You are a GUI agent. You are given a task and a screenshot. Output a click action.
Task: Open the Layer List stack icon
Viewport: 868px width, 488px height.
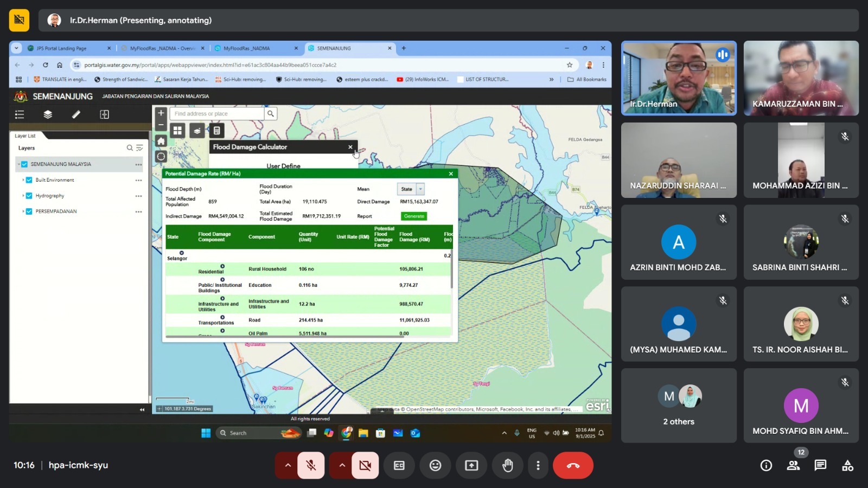coord(48,114)
